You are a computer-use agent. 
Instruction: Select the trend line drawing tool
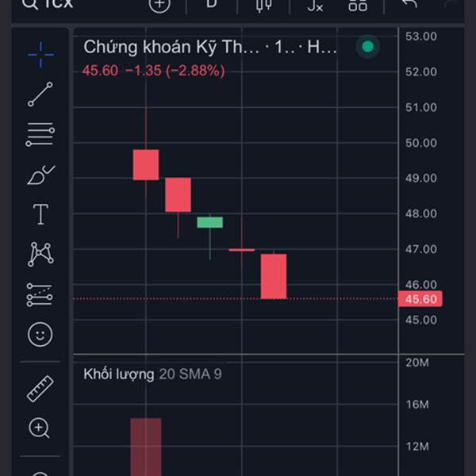click(40, 94)
